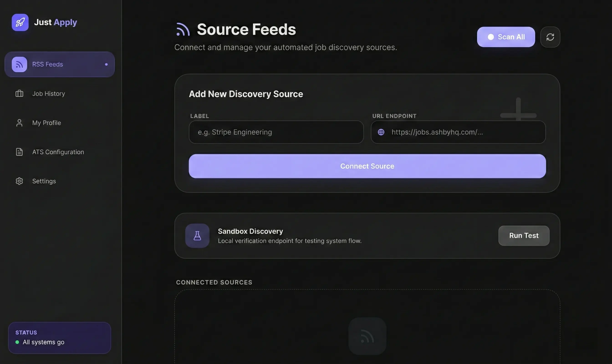
Task: Click the Sandbox Discovery flask icon
Action: pos(197,235)
